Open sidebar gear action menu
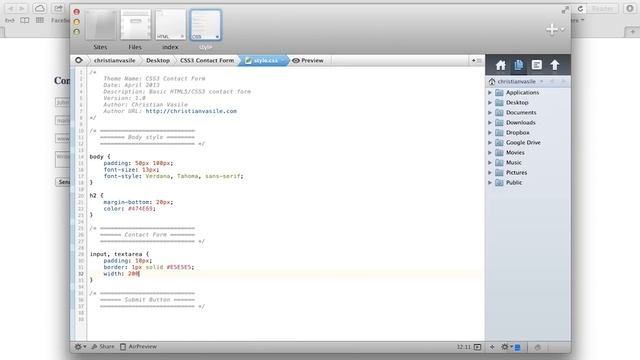 point(506,347)
